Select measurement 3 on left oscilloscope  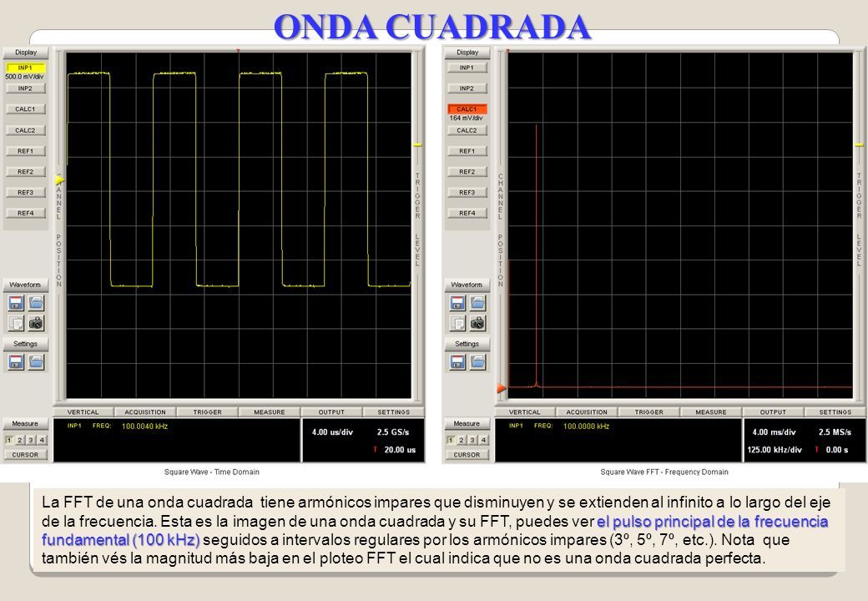click(31, 440)
